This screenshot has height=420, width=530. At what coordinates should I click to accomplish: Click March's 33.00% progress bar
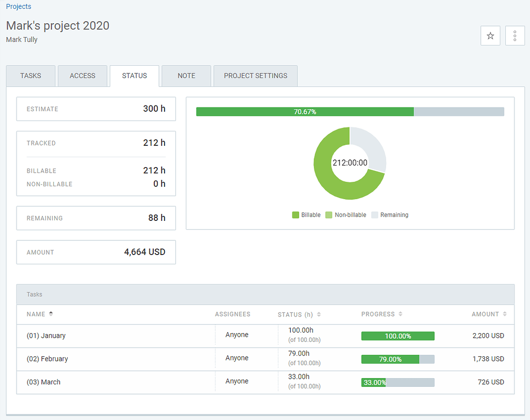[x=374, y=382]
